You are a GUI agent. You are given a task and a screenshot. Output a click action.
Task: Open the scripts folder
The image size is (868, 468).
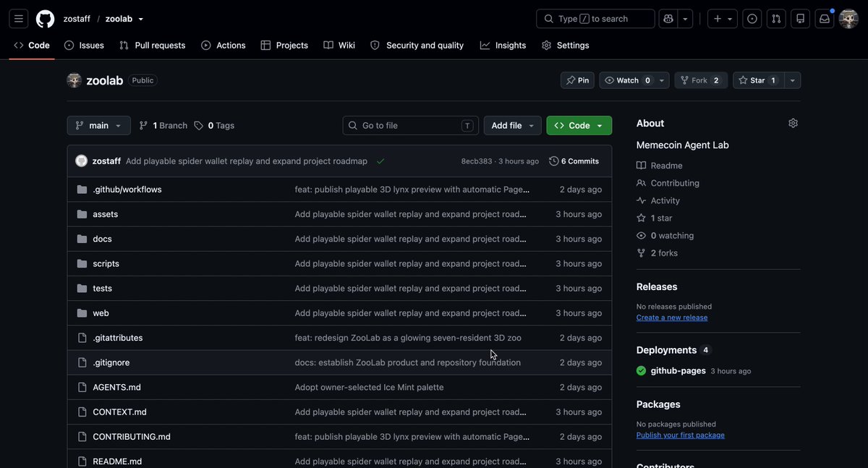[x=106, y=263]
